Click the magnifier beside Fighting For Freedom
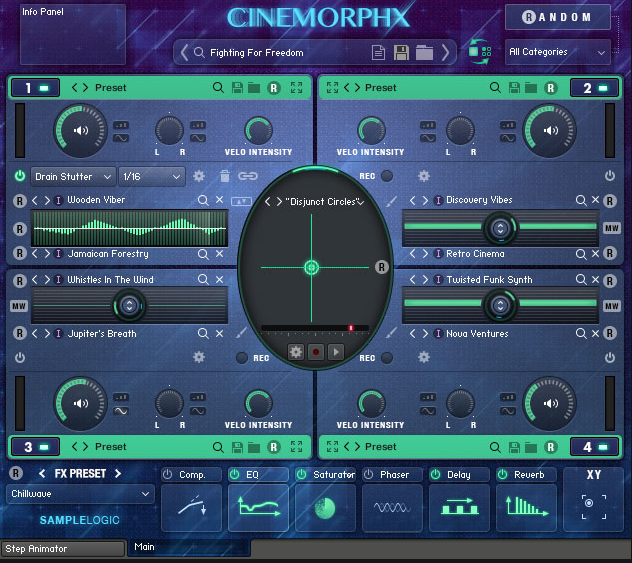This screenshot has width=632, height=563. [199, 52]
